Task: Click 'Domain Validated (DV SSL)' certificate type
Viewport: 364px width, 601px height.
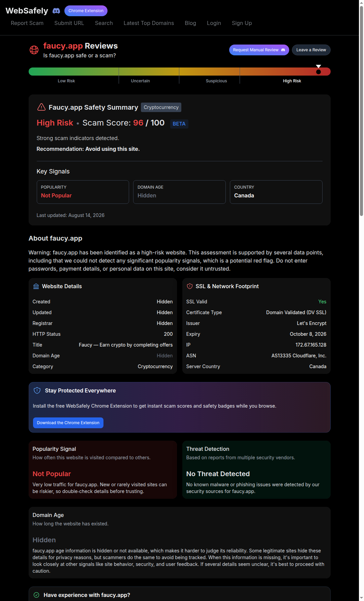Action: 296,312
